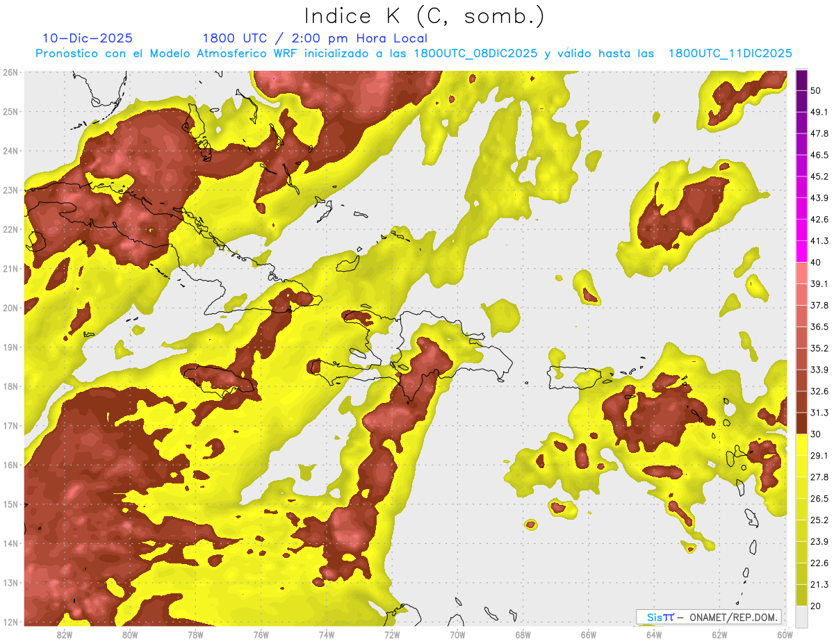The height and width of the screenshot is (644, 834).
Task: Click the legend value 20 on color bar
Action: (x=816, y=606)
